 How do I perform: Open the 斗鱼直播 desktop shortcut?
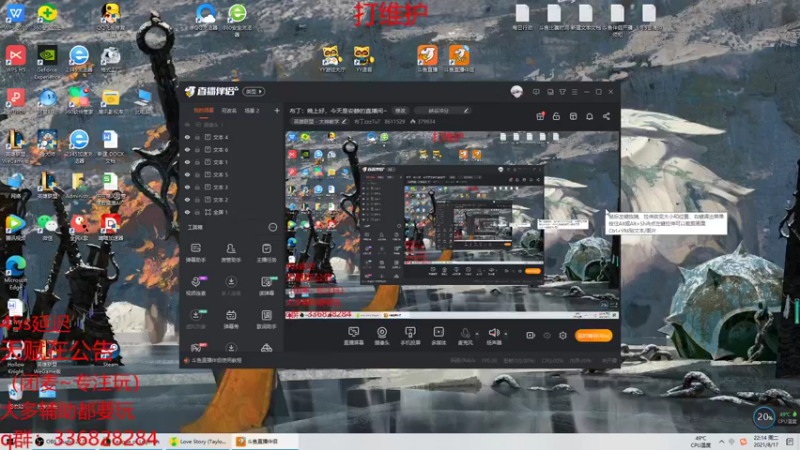click(428, 59)
